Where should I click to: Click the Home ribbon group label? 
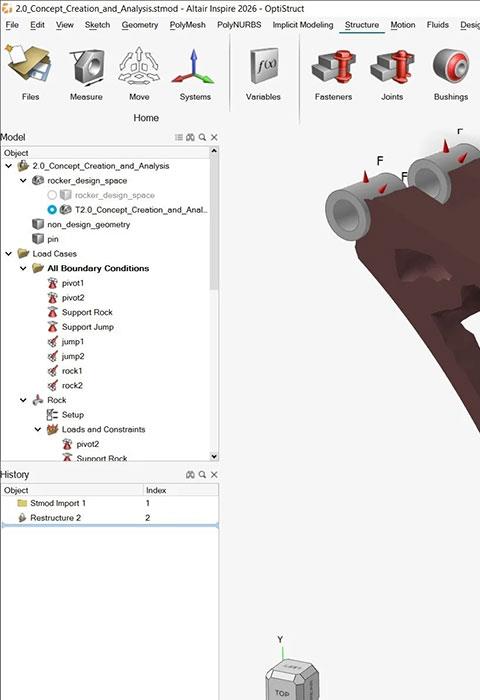tap(146, 118)
